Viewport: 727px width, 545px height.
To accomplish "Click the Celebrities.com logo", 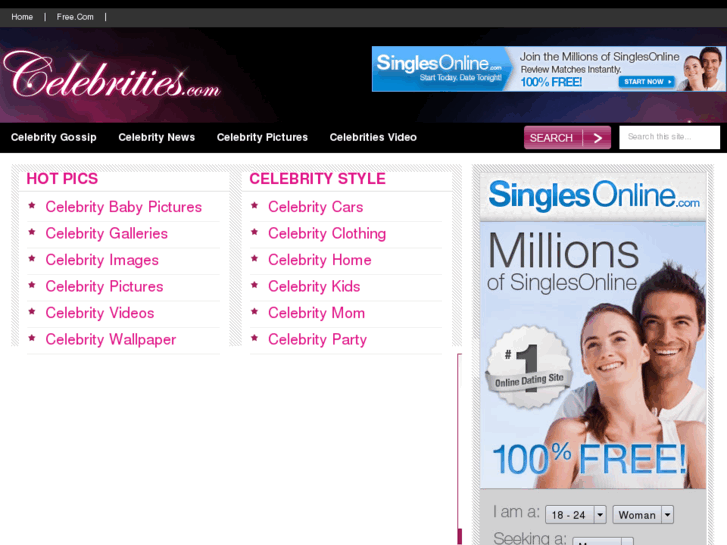I will 112,76.
